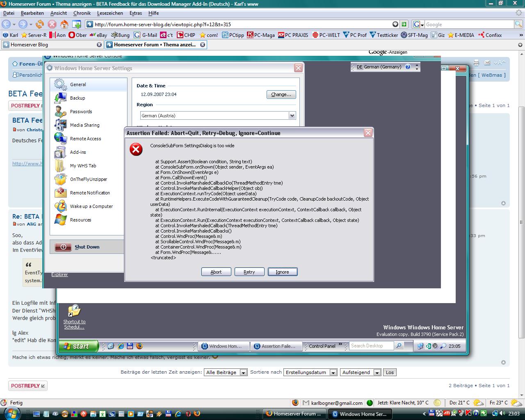Click the email topic envelope icon on forum
The image size is (525, 420).
tap(487, 63)
